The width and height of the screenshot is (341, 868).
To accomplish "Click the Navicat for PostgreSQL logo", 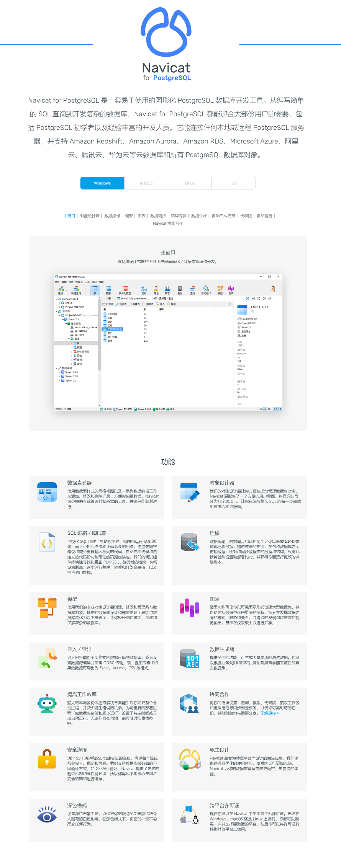I will pyautogui.click(x=166, y=44).
